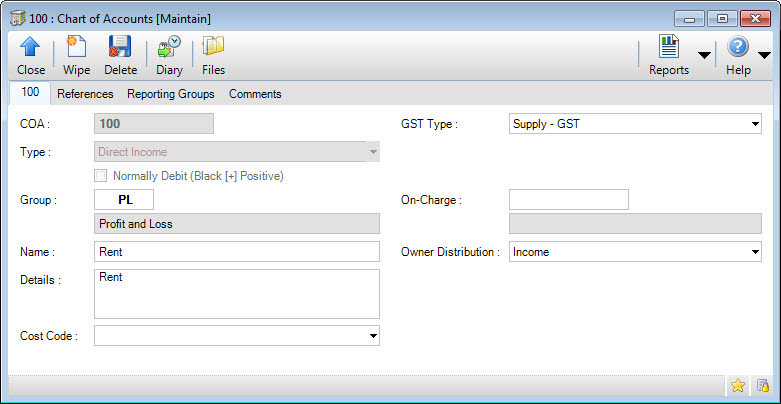
Task: Open the Diary toolbar icon
Action: point(169,48)
